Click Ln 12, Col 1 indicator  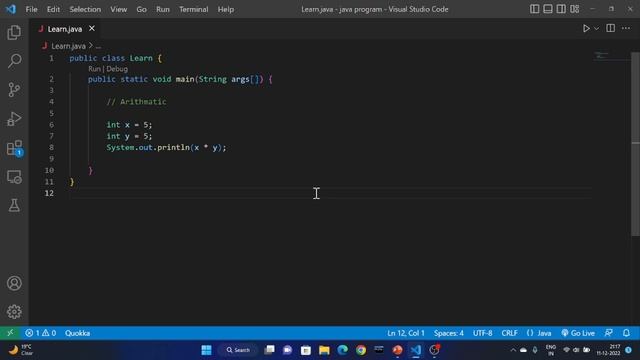406,333
